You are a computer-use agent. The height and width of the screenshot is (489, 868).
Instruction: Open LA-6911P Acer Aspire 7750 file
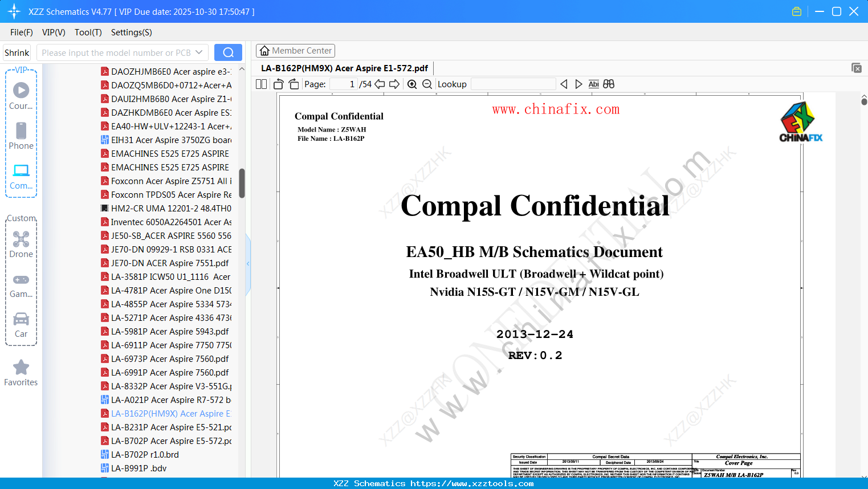tap(166, 345)
